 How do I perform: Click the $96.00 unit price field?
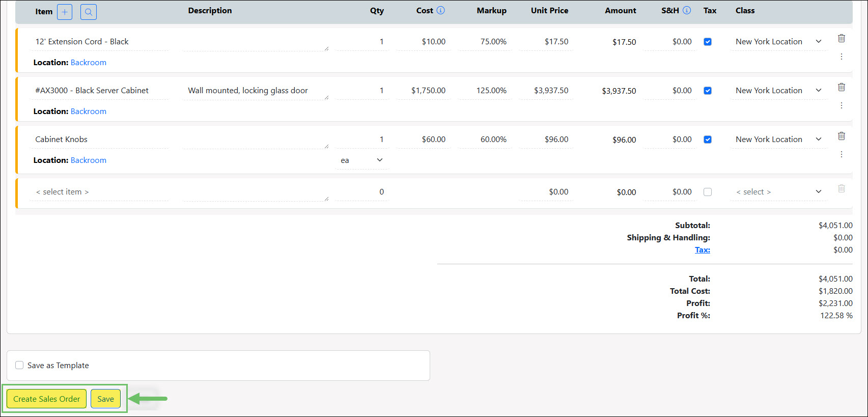pos(546,140)
